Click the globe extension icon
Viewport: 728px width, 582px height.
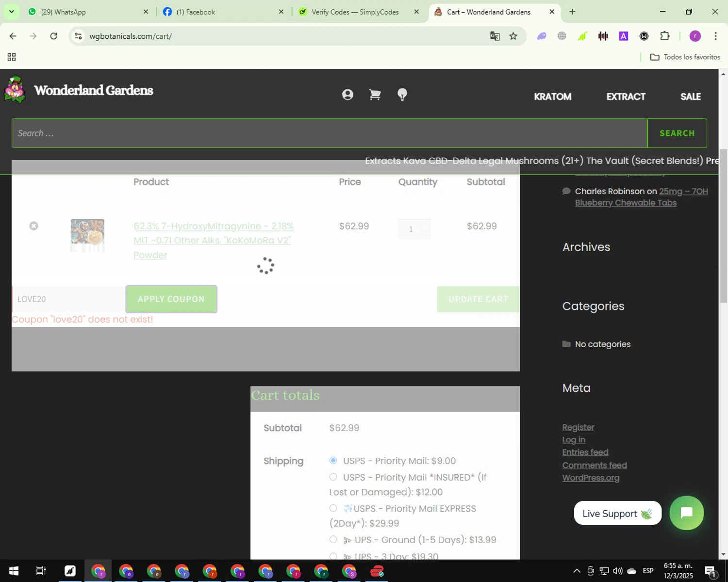pyautogui.click(x=562, y=36)
